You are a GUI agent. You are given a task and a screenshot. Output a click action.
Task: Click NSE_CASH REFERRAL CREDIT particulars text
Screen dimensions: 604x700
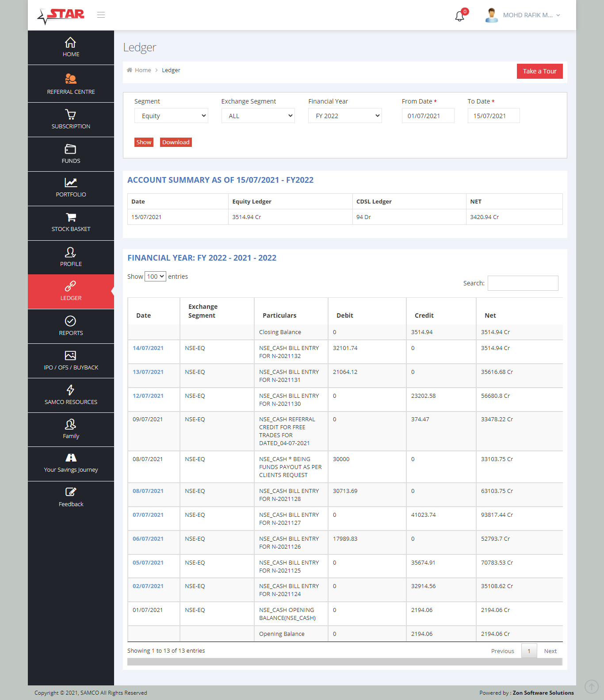pyautogui.click(x=287, y=431)
